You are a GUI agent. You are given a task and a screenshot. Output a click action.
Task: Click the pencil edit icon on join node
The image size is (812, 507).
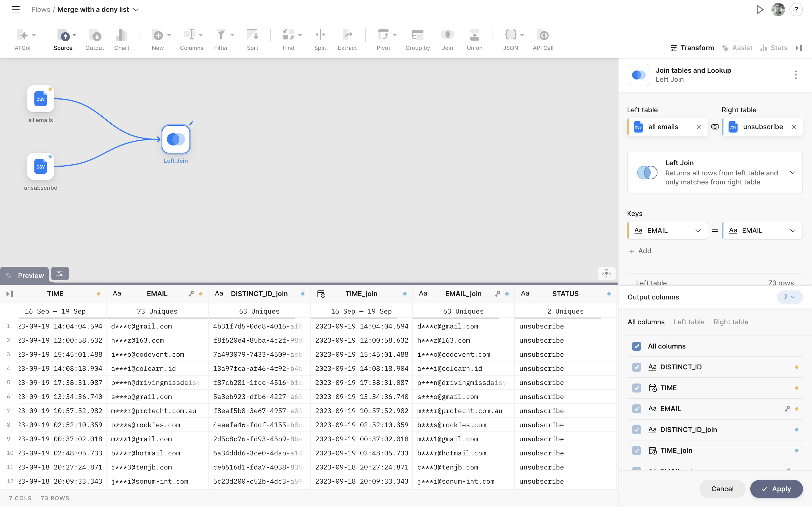pos(191,124)
